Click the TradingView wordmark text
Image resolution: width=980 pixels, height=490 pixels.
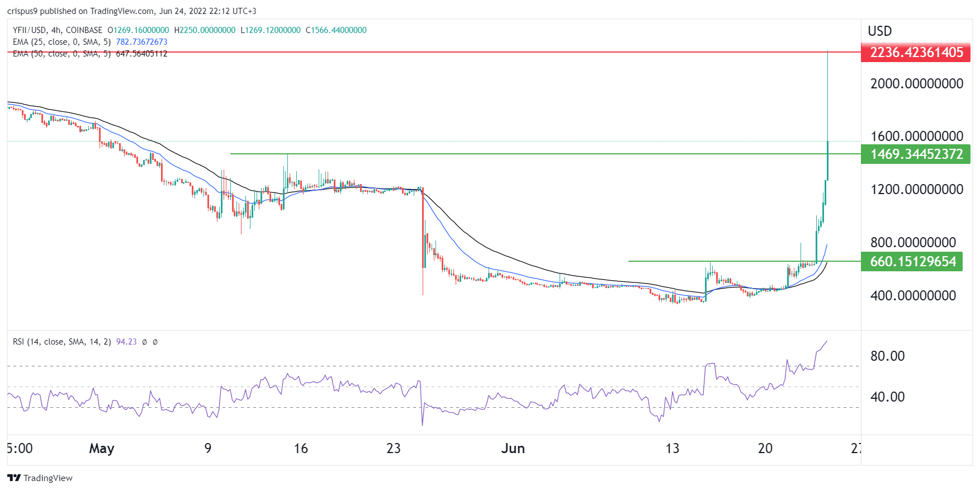(48, 478)
